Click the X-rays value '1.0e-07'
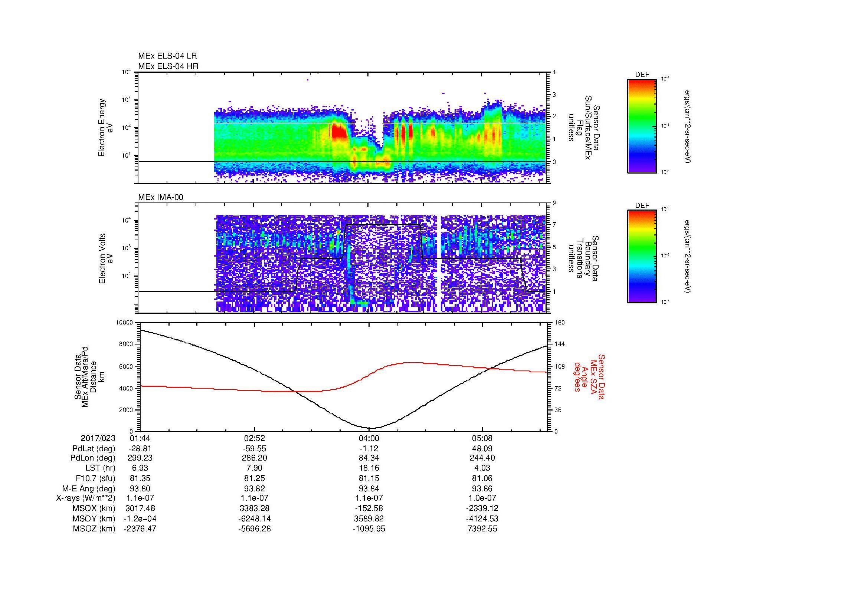This screenshot has width=868, height=613. 482,498
